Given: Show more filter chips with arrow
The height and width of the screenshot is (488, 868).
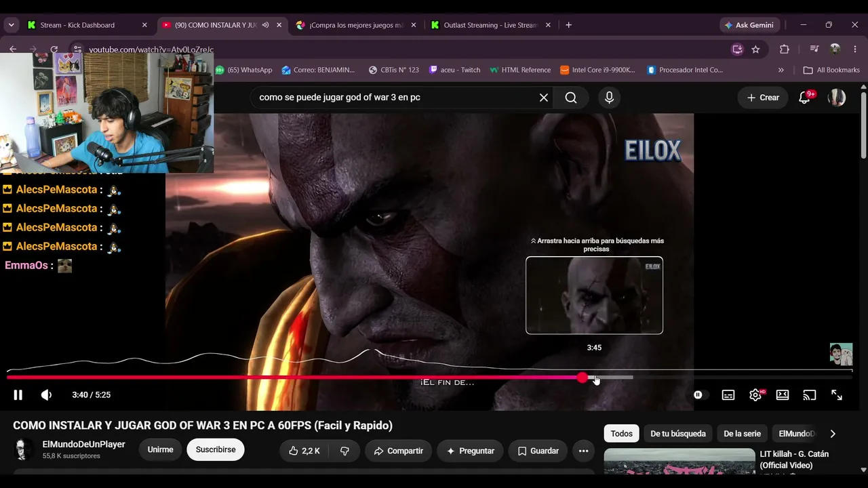Looking at the screenshot, I should pos(833,434).
